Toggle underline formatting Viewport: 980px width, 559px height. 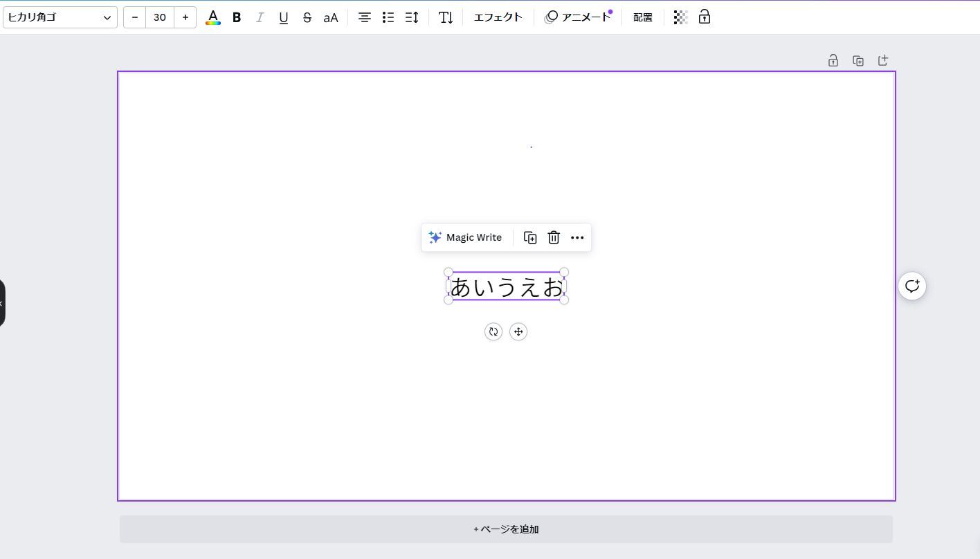pos(284,17)
